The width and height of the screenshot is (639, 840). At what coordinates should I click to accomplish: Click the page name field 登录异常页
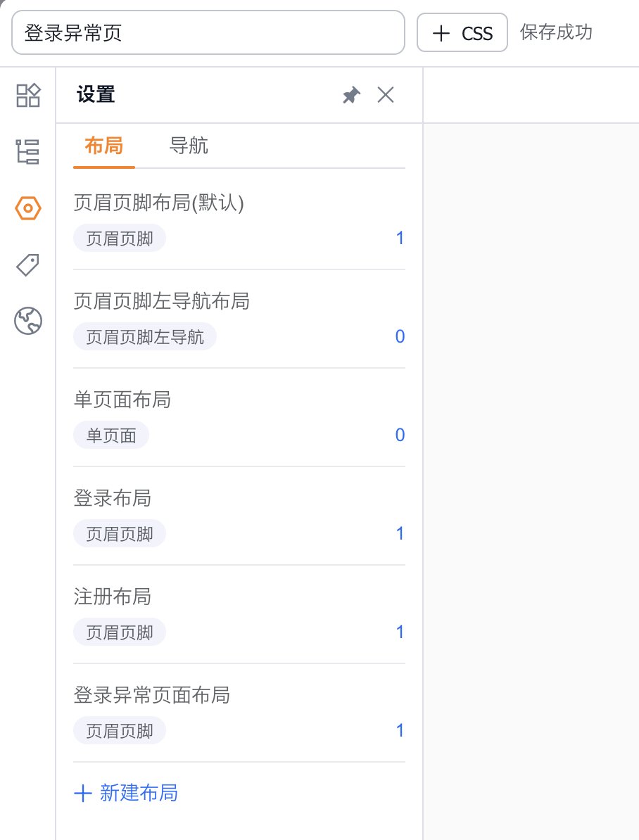(208, 33)
